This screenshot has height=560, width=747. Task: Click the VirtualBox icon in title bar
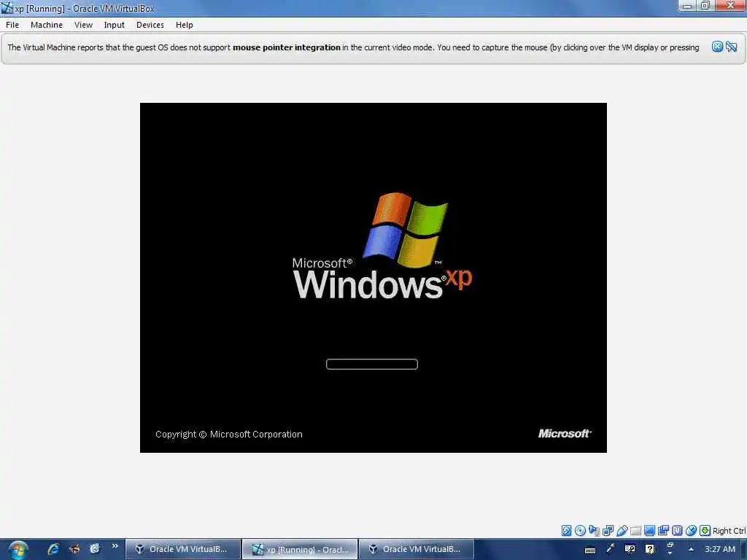coord(7,7)
